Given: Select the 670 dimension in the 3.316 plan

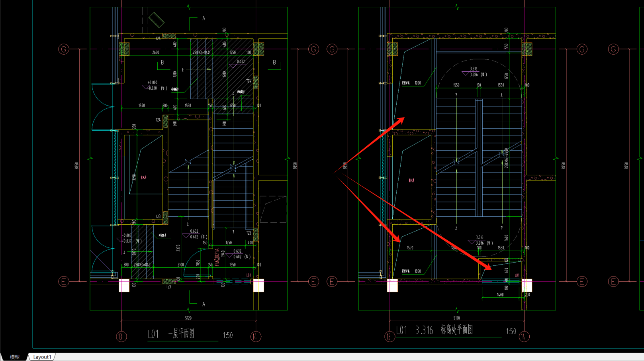Looking at the screenshot, I should pos(506,270).
